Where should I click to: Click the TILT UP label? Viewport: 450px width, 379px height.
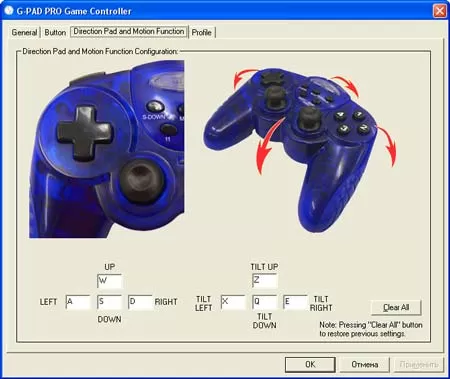click(x=264, y=267)
